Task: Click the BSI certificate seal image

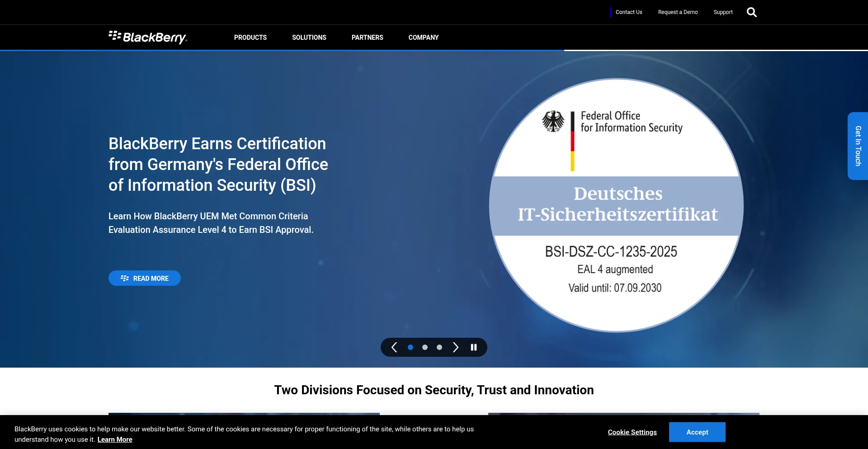Action: (616, 206)
